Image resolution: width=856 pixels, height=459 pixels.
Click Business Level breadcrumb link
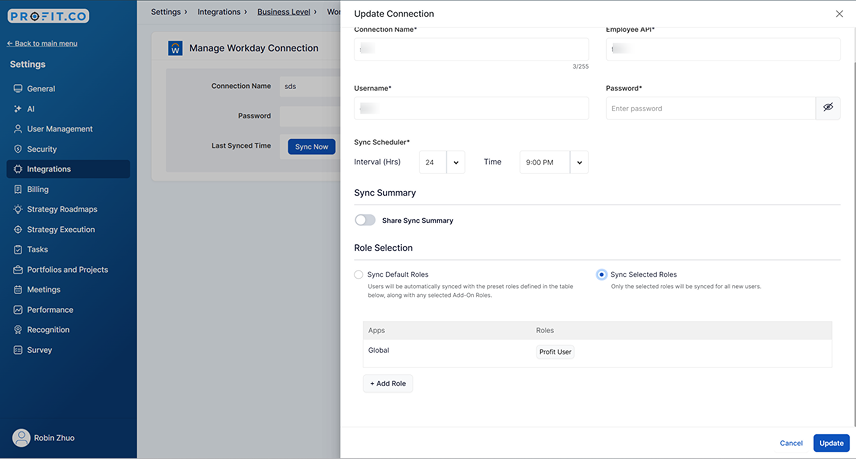[x=283, y=11]
